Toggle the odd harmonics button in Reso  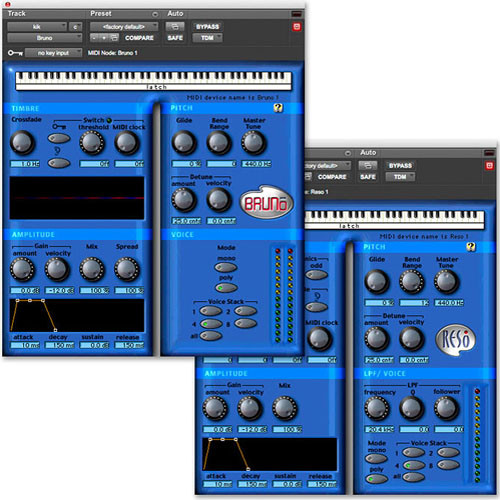pyautogui.click(x=316, y=275)
